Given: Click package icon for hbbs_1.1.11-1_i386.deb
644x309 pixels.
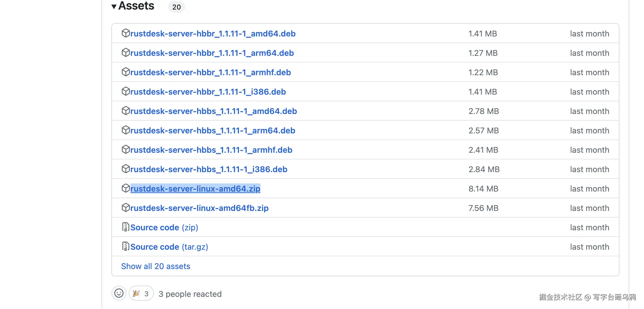Looking at the screenshot, I should click(126, 169).
